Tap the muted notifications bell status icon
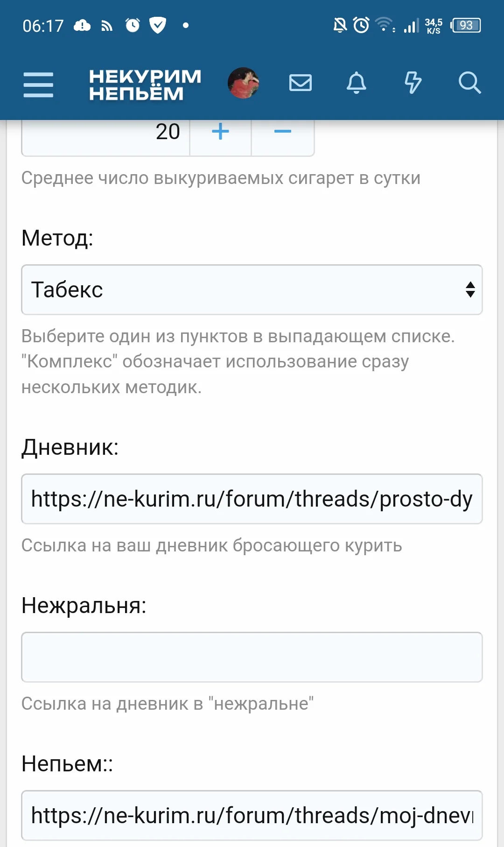Viewport: 504px width, 847px height. (x=340, y=25)
